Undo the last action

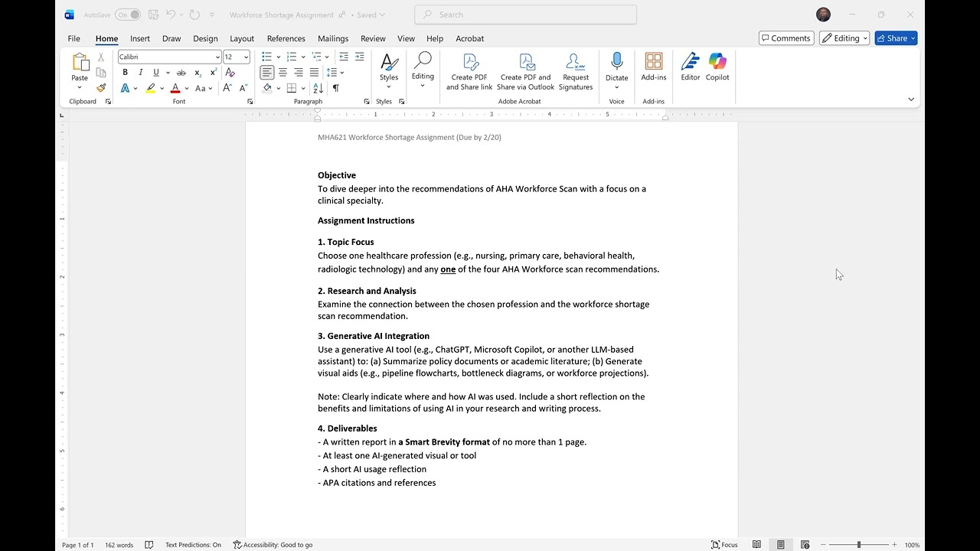171,15
